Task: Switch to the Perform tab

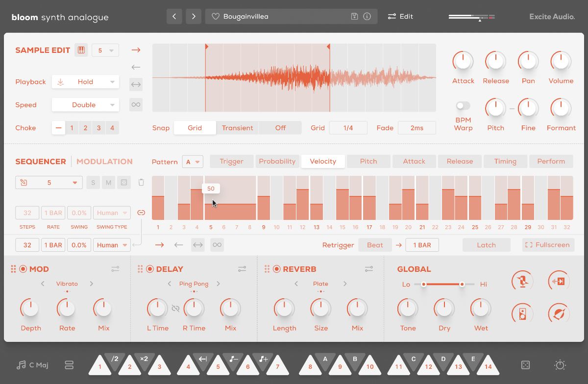Action: [551, 161]
